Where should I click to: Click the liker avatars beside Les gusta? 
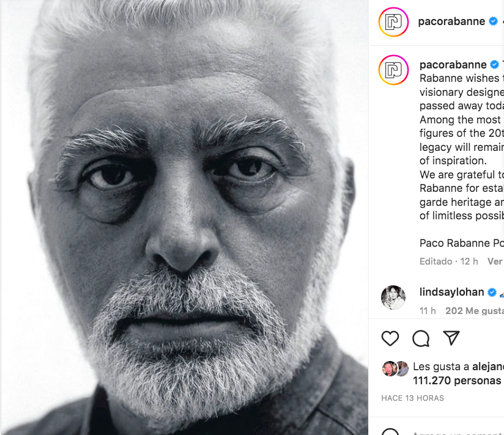395,368
